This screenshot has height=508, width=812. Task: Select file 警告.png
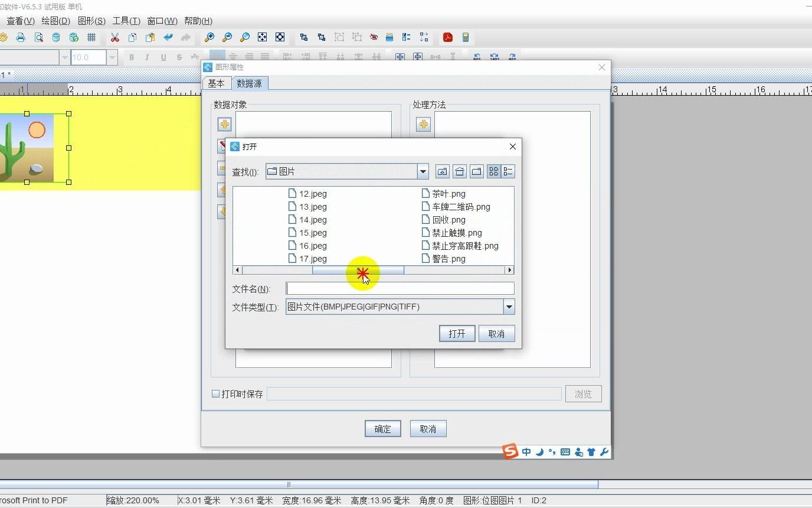[444, 259]
